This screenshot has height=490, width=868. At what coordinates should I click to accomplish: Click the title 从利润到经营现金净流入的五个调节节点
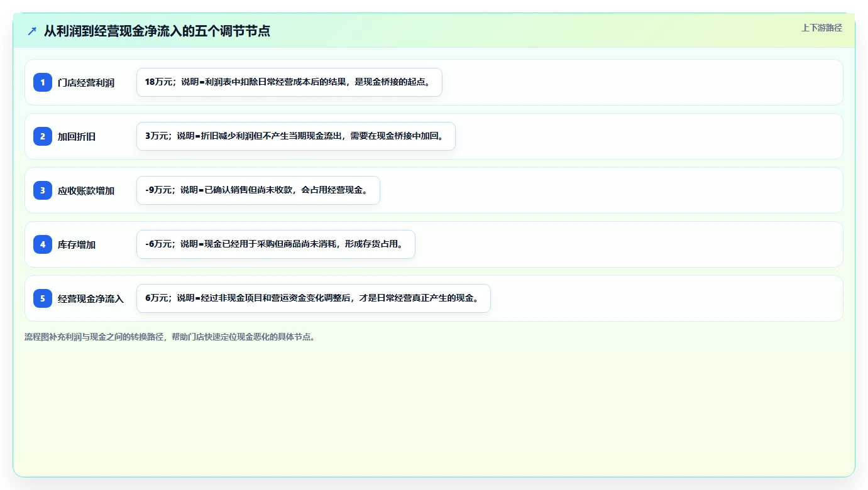(157, 31)
